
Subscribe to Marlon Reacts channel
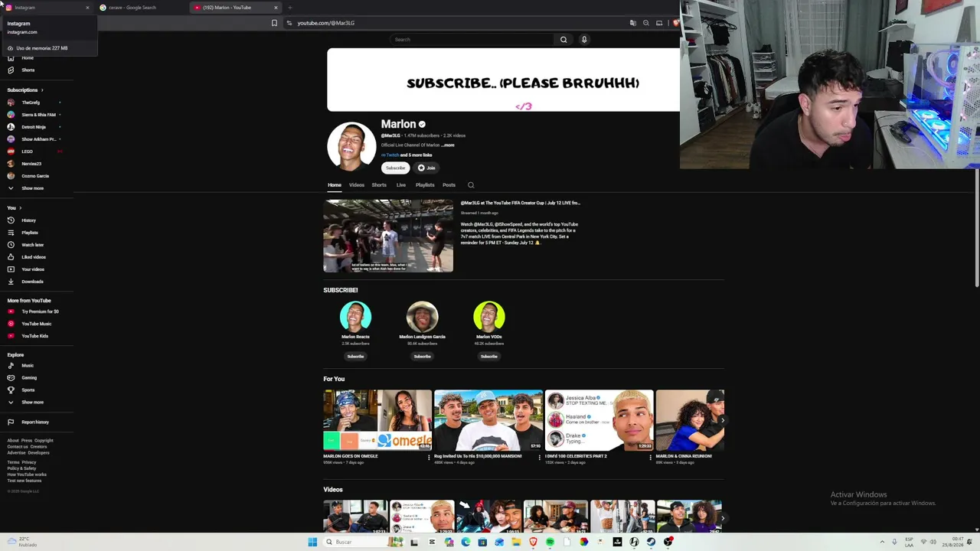355,357
